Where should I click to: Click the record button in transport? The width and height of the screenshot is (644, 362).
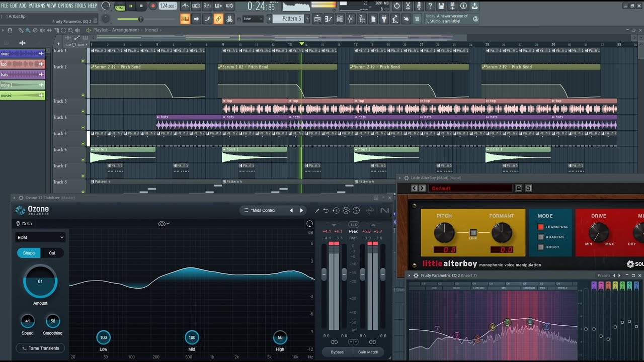coord(152,7)
